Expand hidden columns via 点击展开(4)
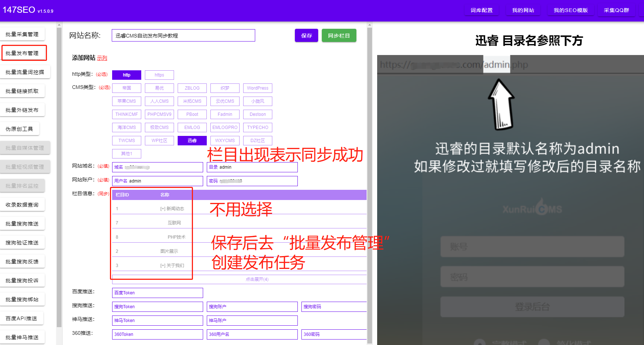The height and width of the screenshot is (345, 644). (257, 279)
